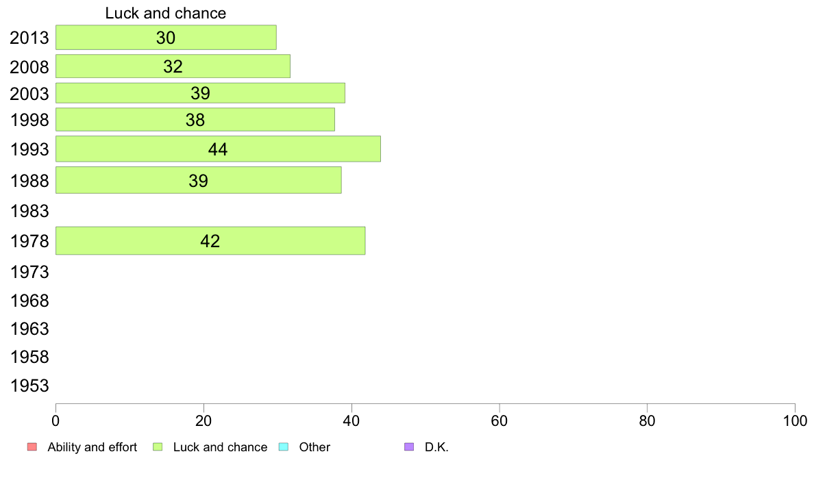Click the 1953 year axis label
Image resolution: width=814 pixels, height=504 pixels.
(29, 386)
